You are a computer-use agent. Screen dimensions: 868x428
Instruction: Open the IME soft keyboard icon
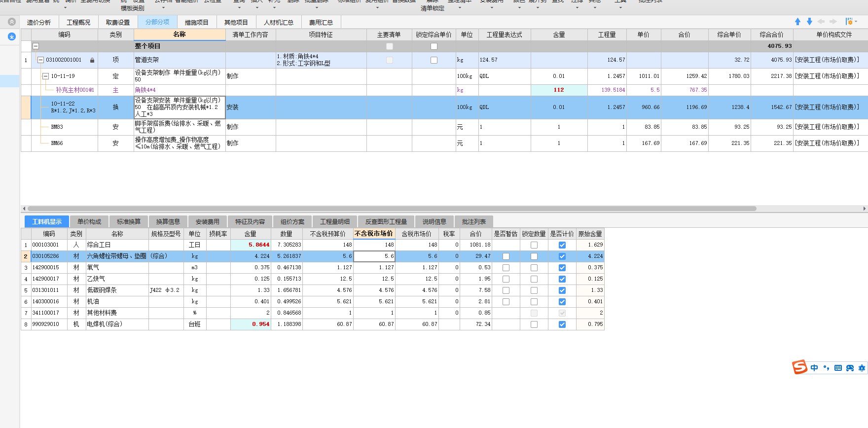pos(838,368)
